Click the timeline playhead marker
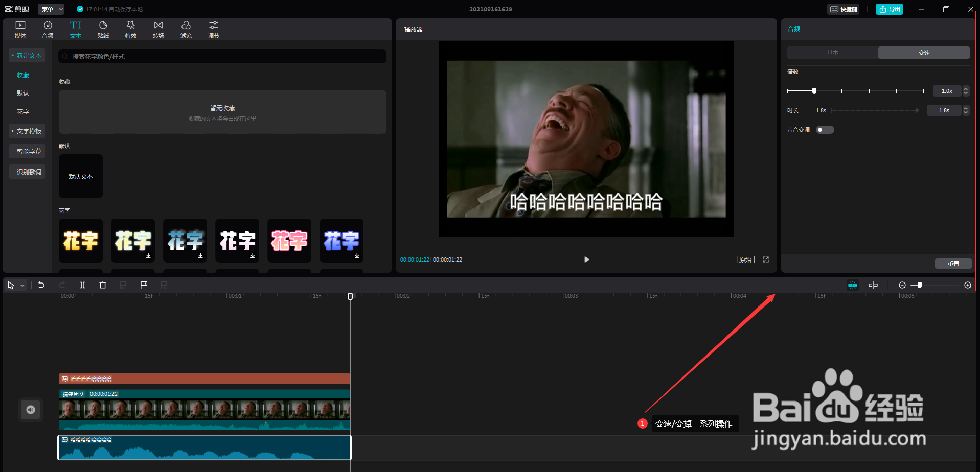980x472 pixels. pyautogui.click(x=350, y=296)
